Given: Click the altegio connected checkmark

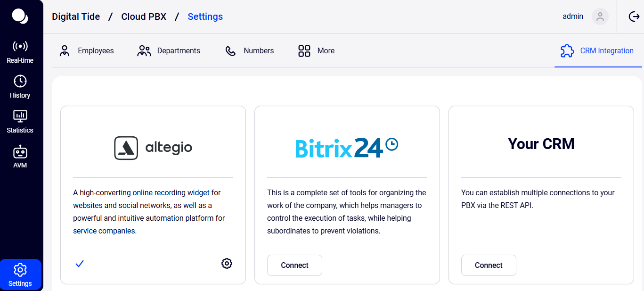Looking at the screenshot, I should coord(80,264).
